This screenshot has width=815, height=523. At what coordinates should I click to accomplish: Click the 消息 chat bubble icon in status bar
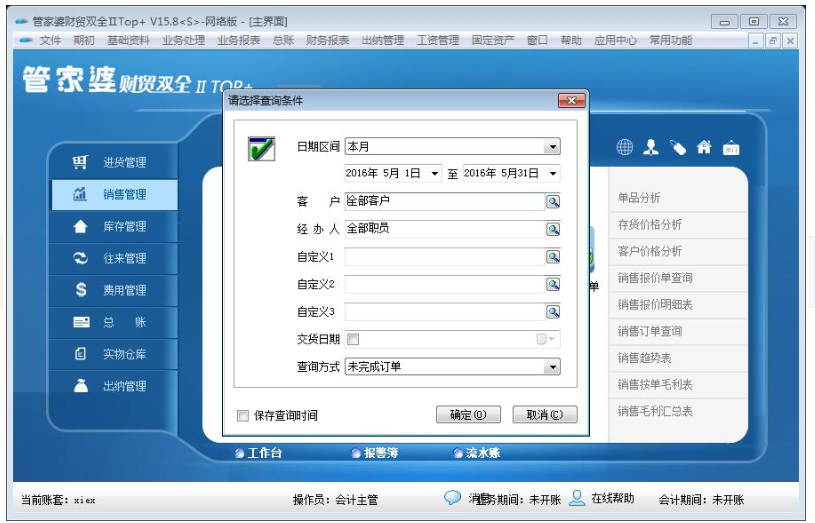pyautogui.click(x=452, y=498)
